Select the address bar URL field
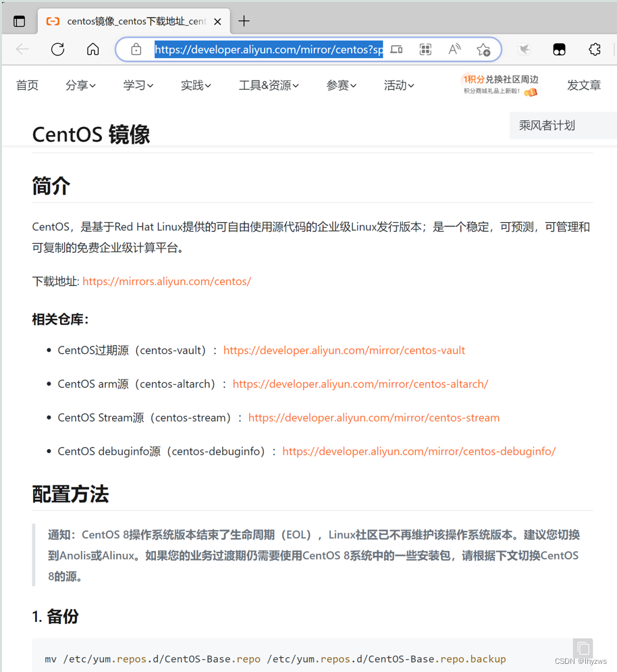 coord(269,50)
